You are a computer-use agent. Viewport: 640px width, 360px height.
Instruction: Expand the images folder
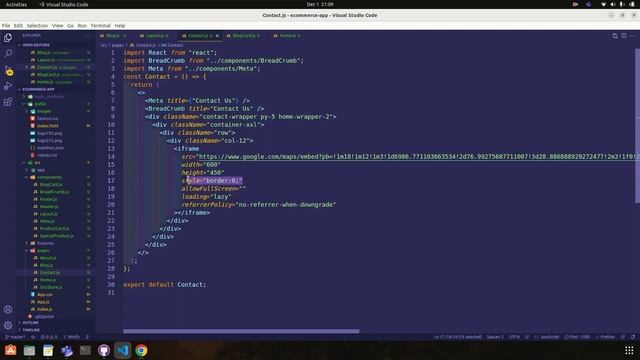click(x=44, y=111)
